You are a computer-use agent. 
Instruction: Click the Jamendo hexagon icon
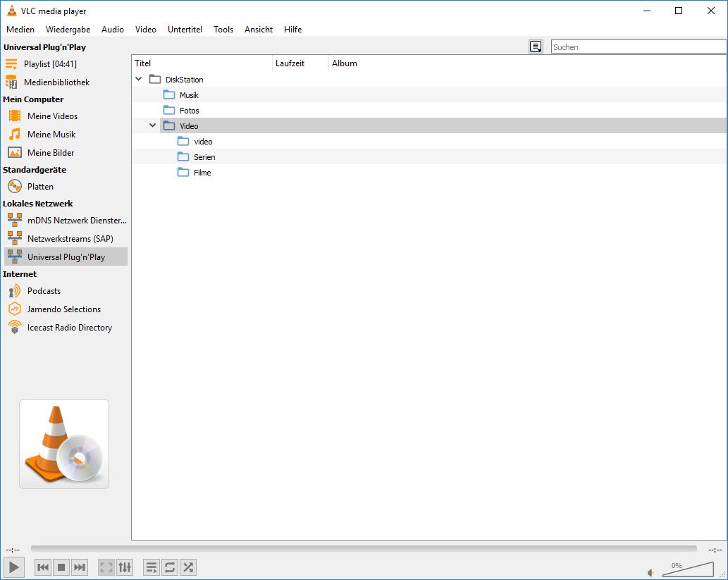tap(15, 309)
